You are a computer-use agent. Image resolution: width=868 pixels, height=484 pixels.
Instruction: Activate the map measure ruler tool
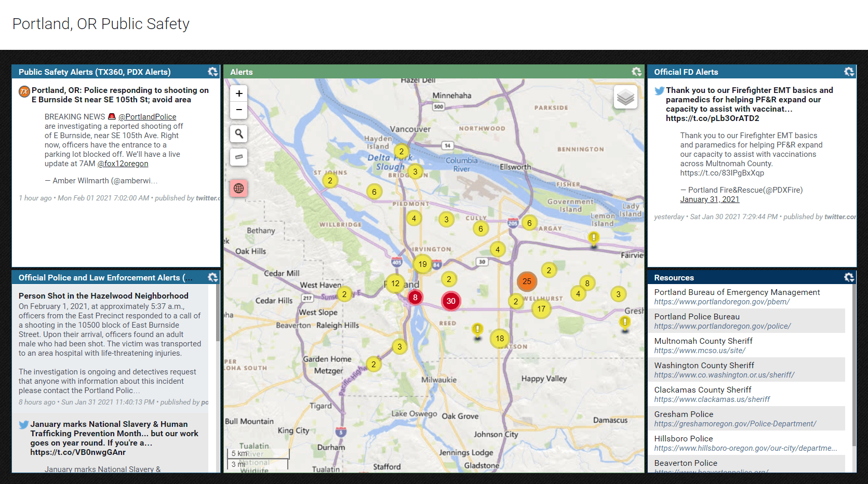tap(239, 157)
